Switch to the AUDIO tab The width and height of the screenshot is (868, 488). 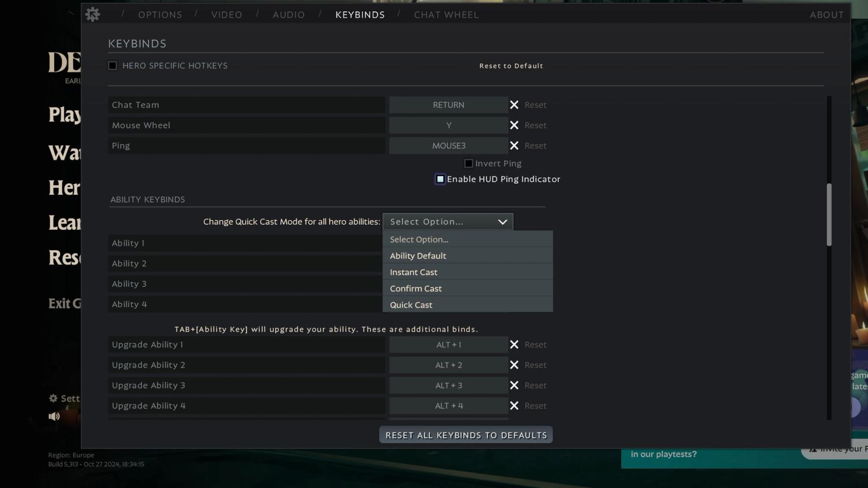[x=288, y=14]
